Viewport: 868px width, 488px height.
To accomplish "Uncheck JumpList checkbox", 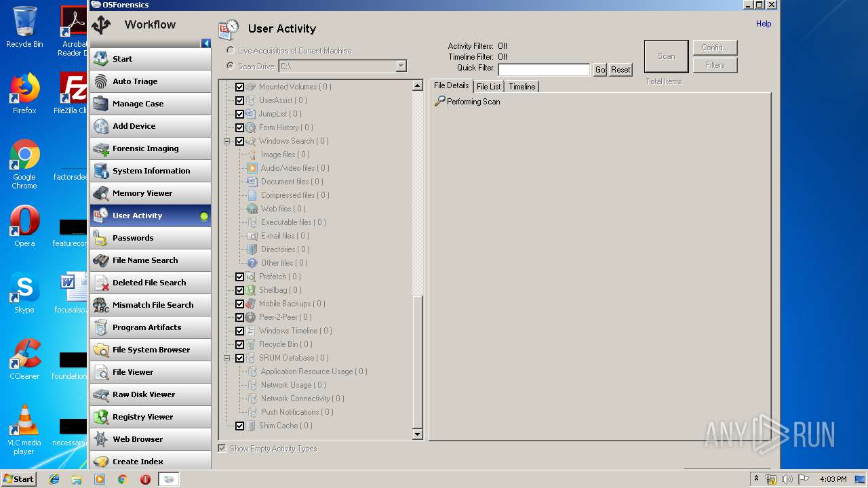I will [239, 114].
